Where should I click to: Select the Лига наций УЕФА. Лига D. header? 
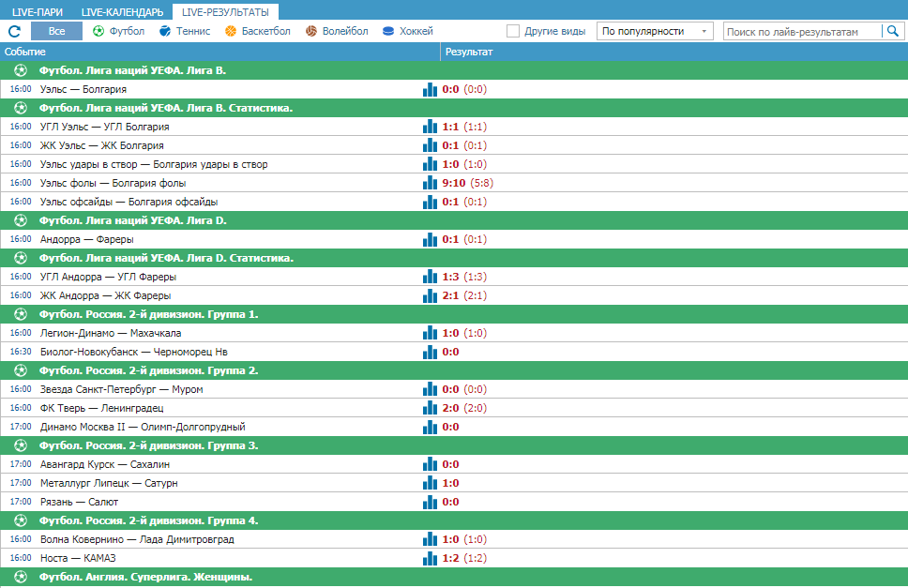pos(454,220)
